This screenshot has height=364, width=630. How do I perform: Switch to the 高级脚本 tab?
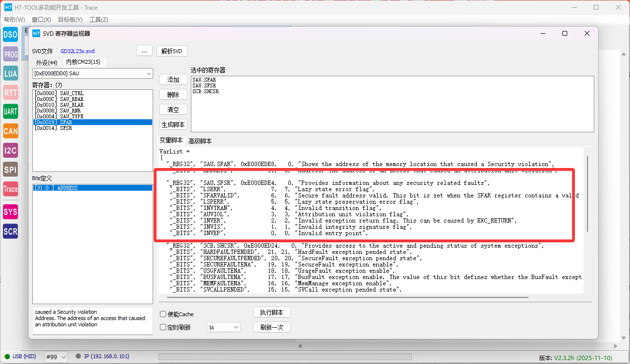[x=200, y=141]
